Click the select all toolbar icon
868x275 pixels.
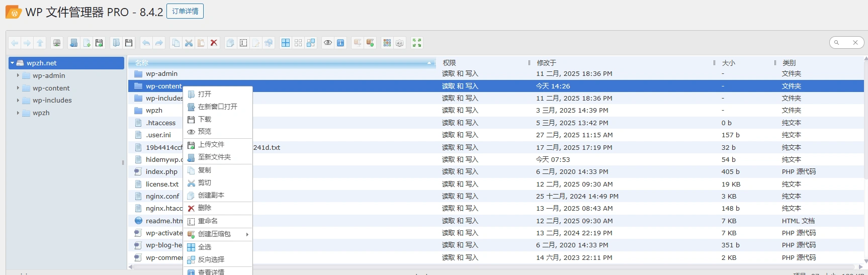(x=286, y=43)
